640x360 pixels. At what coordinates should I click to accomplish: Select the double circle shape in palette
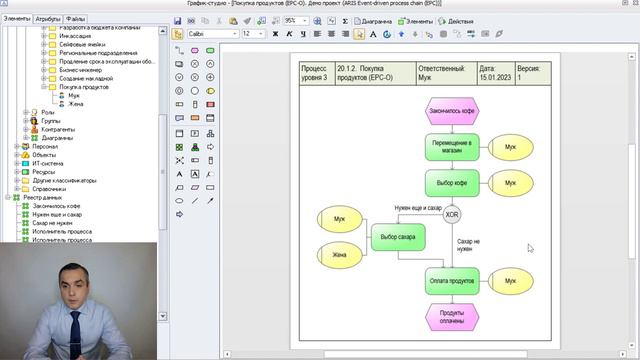pos(180,91)
